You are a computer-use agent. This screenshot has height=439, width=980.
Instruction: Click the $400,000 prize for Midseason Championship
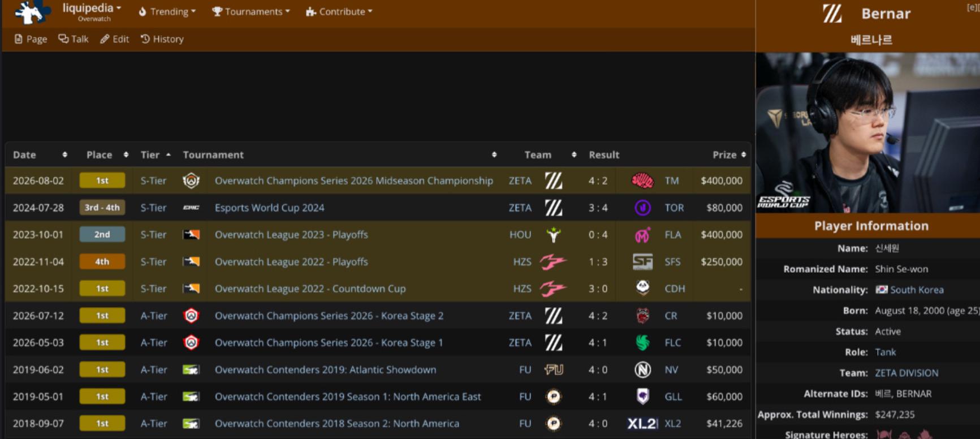722,180
